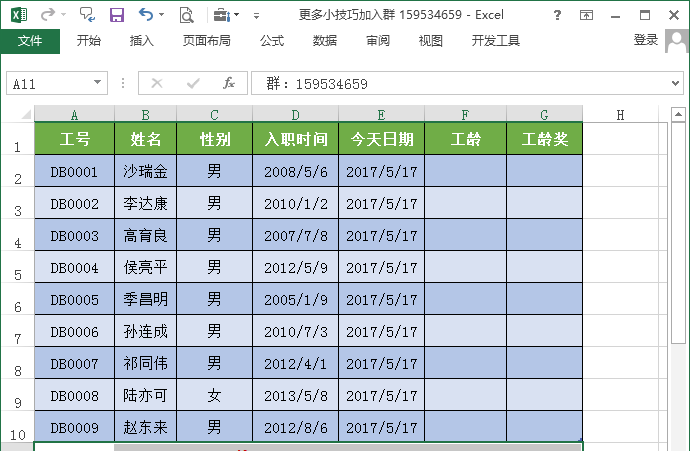Expand the briefcase icon dropdown arrow
The height and width of the screenshot is (451, 690).
coord(237,15)
